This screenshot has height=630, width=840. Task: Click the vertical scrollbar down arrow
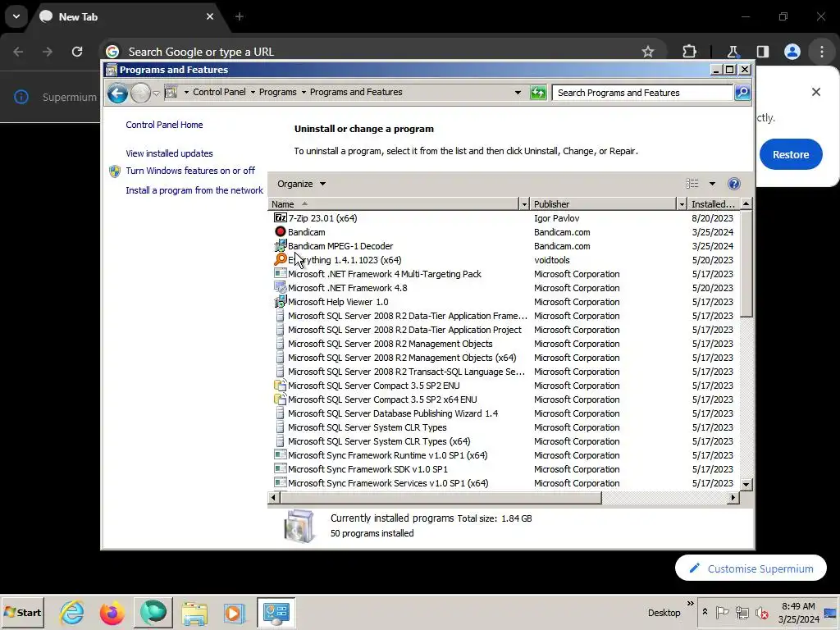pos(746,484)
